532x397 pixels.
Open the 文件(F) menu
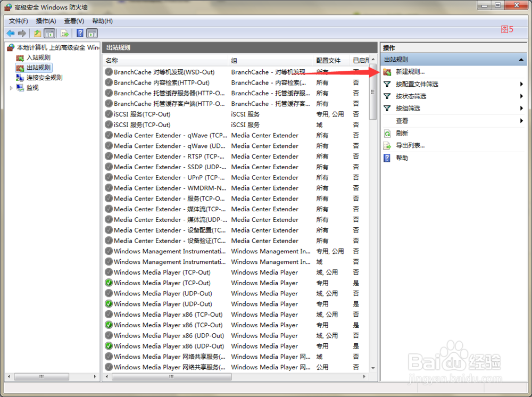18,21
